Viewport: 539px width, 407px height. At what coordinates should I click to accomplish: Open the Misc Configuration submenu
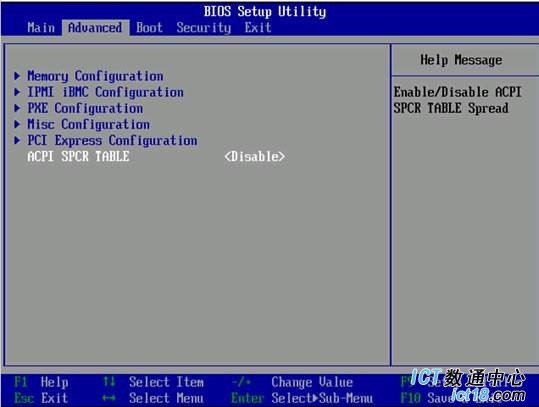coord(88,124)
